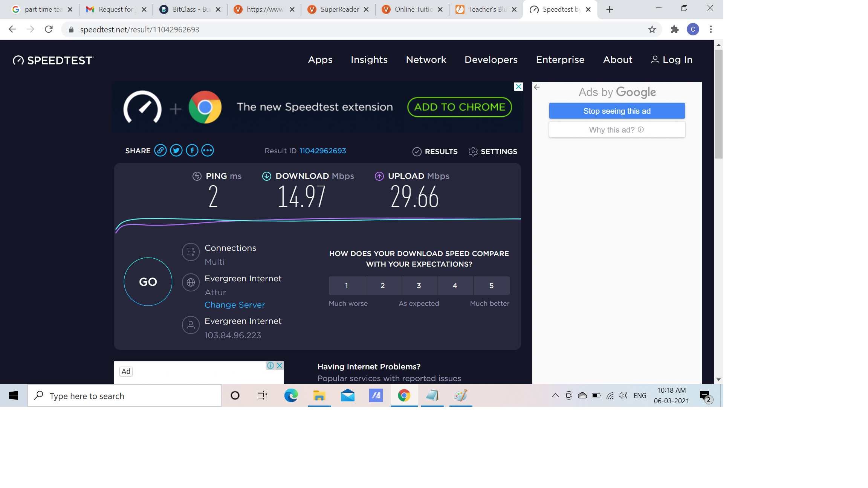Open the Insights menu item

click(369, 60)
